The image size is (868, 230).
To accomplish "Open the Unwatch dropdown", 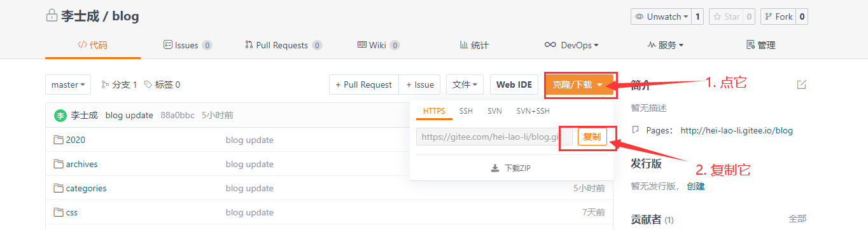I will pyautogui.click(x=661, y=17).
